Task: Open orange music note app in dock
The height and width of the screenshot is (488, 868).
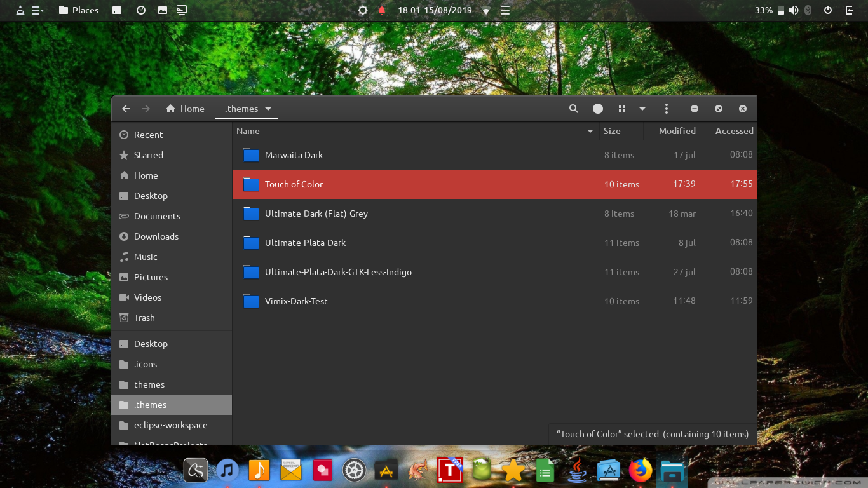Action: pyautogui.click(x=259, y=471)
